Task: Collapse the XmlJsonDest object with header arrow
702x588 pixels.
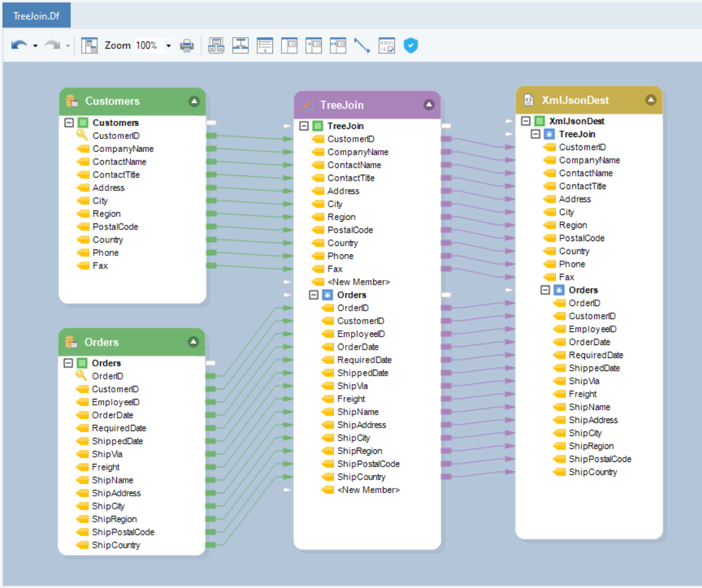Action: [651, 100]
